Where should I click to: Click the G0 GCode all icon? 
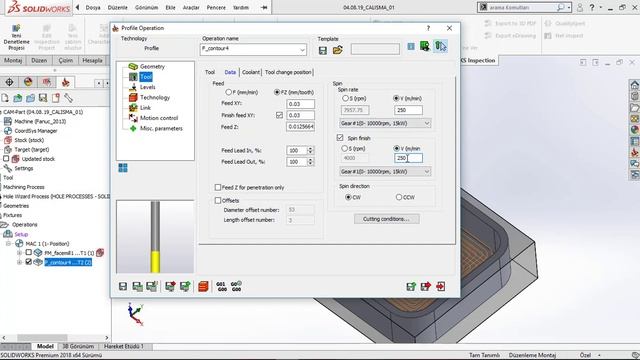click(x=236, y=287)
